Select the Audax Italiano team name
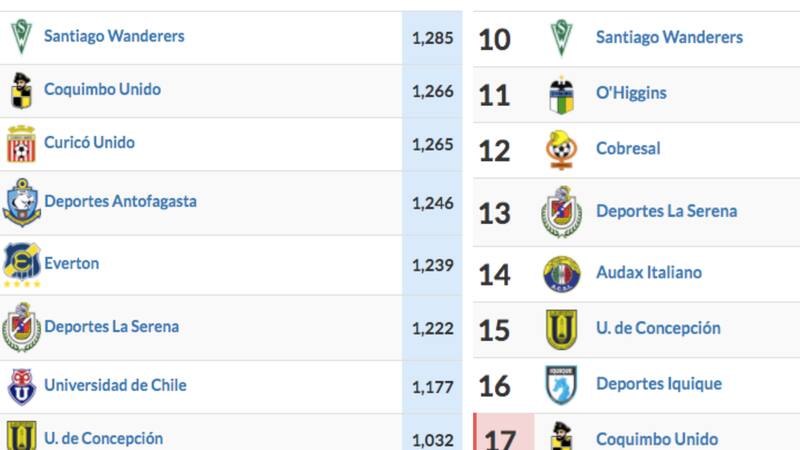The height and width of the screenshot is (450, 800). coord(649,272)
